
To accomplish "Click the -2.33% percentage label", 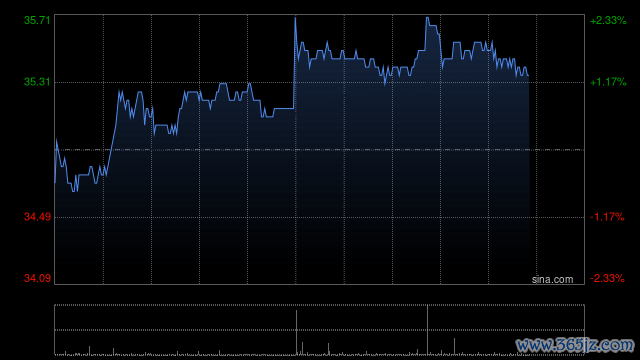I will click(607, 278).
